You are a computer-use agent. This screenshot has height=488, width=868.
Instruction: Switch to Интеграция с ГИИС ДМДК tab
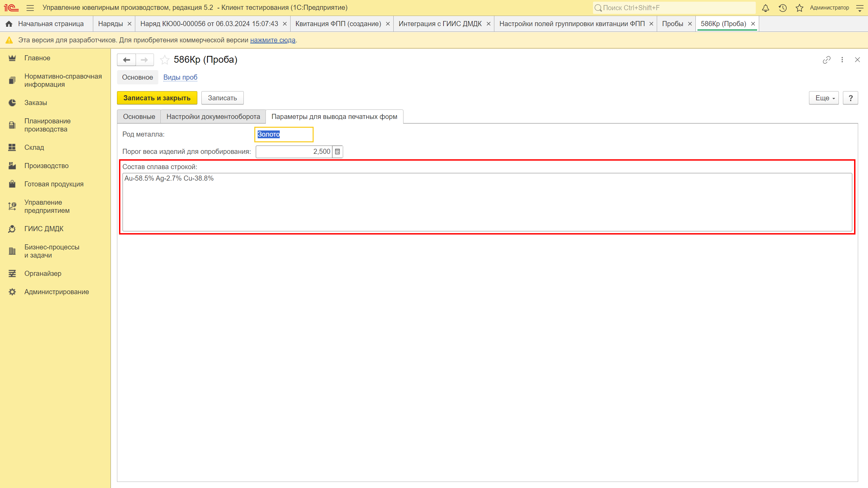tap(440, 24)
